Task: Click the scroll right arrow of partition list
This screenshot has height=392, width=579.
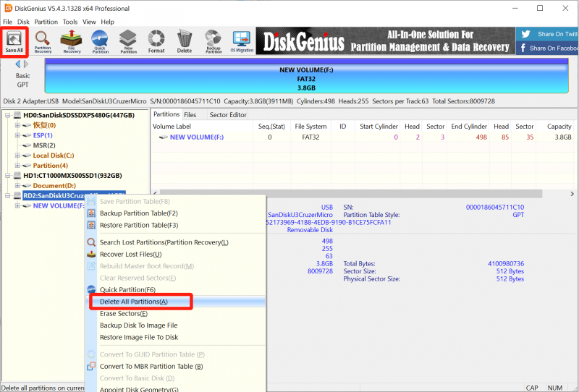Action: [572, 193]
